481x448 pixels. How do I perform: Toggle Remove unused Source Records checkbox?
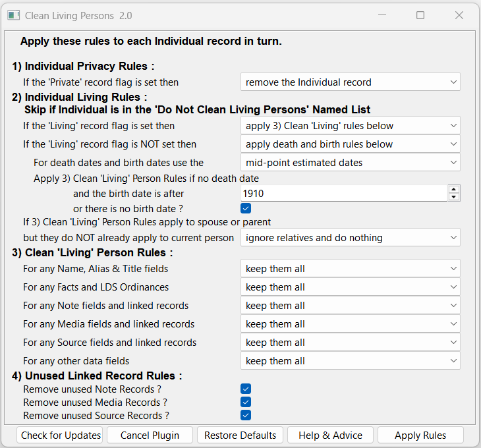(246, 415)
